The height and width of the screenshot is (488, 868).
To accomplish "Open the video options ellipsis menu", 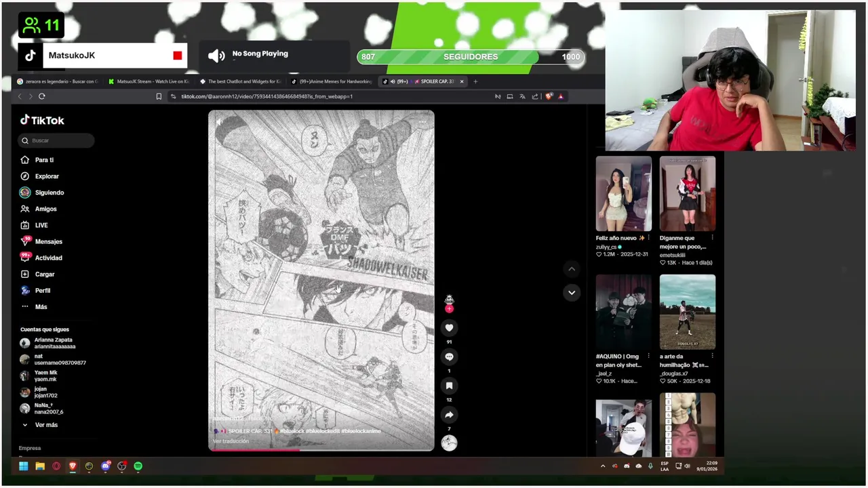I will (x=422, y=122).
